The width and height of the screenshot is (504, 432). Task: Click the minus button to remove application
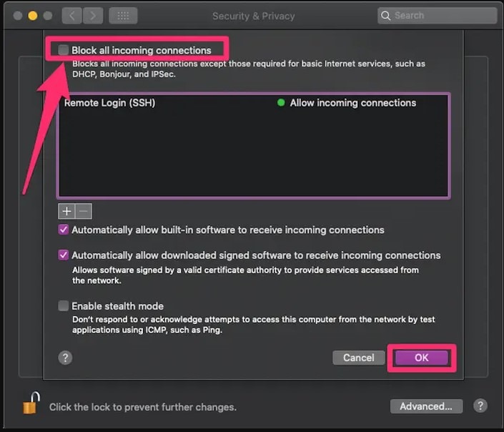[83, 211]
